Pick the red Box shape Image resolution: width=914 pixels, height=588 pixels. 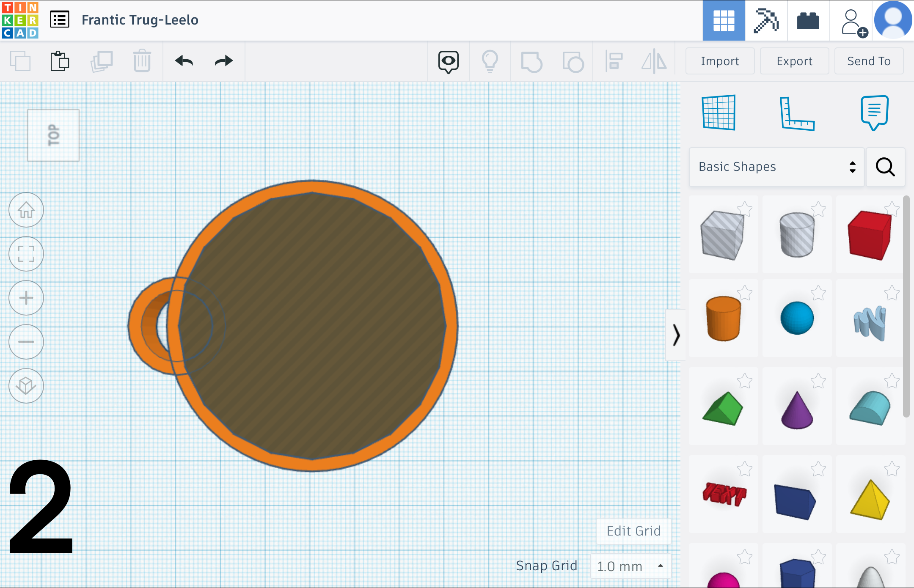pyautogui.click(x=870, y=234)
